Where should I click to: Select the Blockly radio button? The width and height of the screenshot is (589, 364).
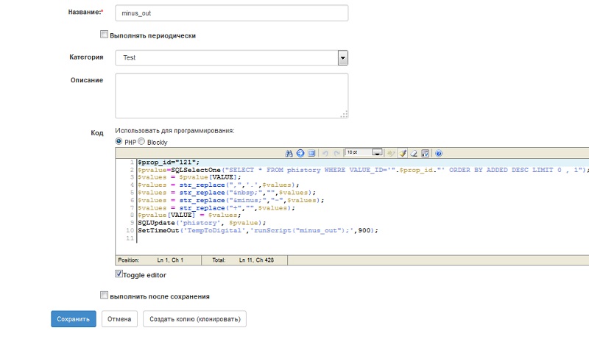142,141
